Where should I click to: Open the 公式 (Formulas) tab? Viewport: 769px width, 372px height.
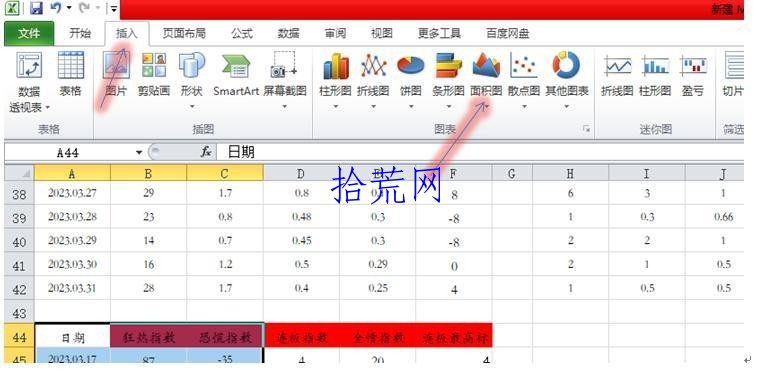pos(242,33)
